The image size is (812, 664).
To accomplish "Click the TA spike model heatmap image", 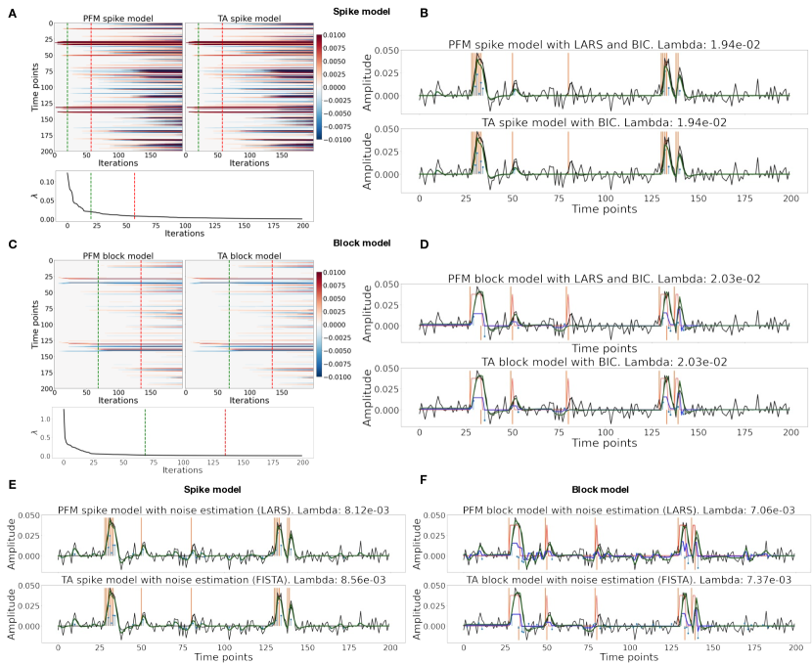I will point(249,87).
